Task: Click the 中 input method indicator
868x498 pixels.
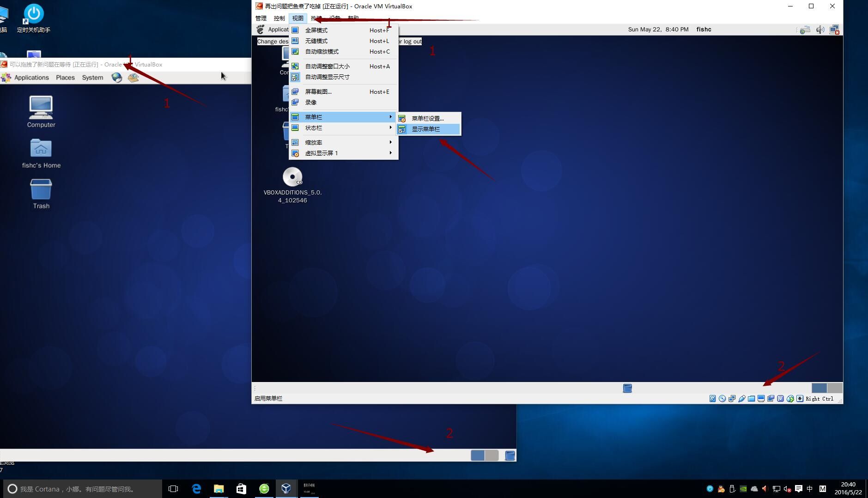Action: pyautogui.click(x=810, y=489)
